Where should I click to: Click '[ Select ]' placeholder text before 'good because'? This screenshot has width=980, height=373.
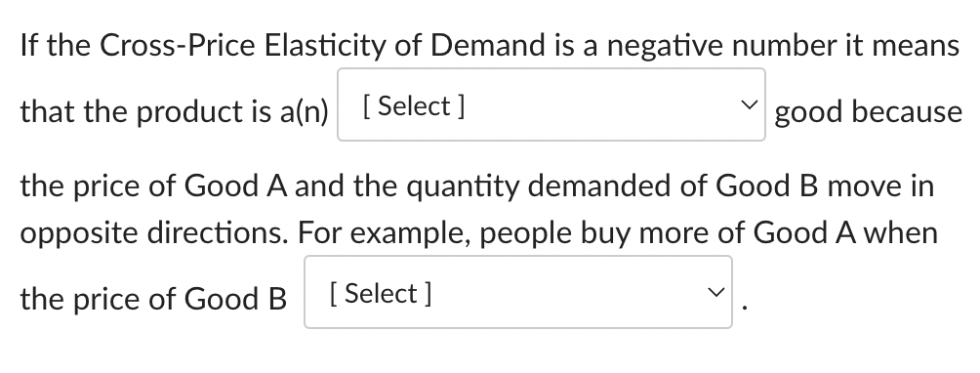tap(414, 106)
